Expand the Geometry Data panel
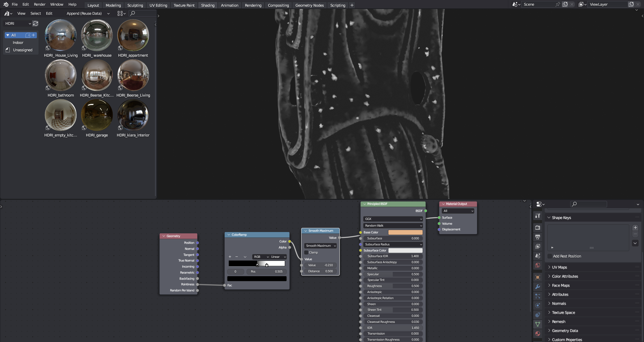This screenshot has width=644, height=342. click(565, 331)
